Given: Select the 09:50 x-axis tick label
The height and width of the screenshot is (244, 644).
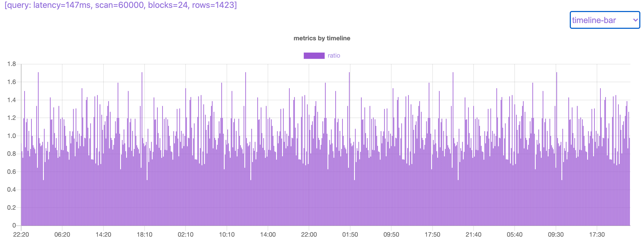Looking at the screenshot, I should [391, 234].
